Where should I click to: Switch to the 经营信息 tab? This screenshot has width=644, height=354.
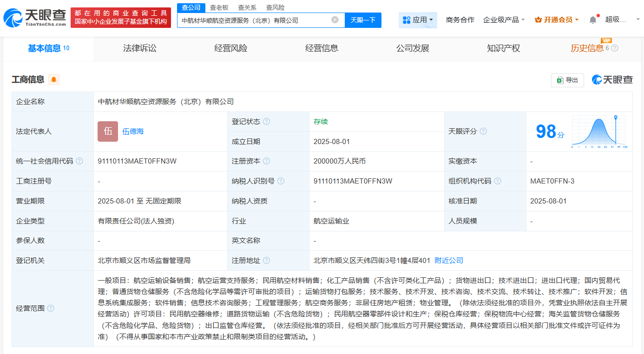click(x=322, y=48)
